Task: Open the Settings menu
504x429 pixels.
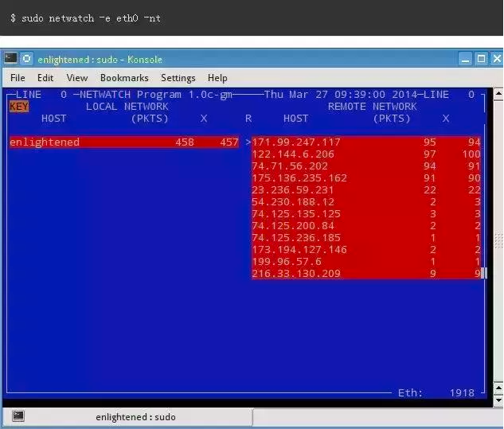Action: [x=178, y=78]
